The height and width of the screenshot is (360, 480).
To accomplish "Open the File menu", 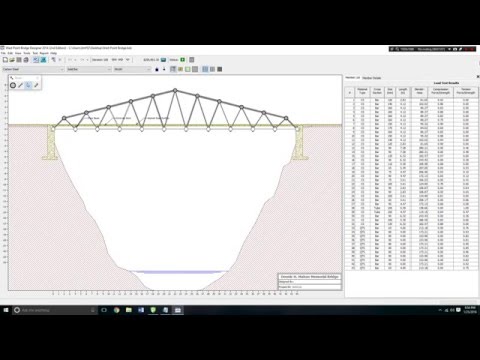I will click(x=3, y=53).
